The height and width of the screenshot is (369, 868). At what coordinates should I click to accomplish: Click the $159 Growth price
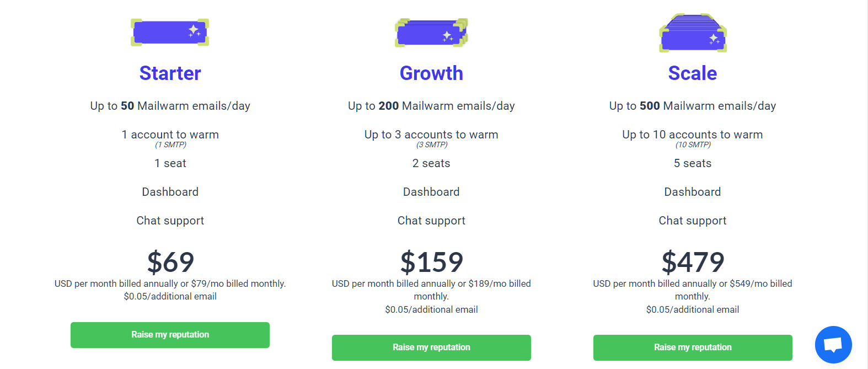coord(431,262)
